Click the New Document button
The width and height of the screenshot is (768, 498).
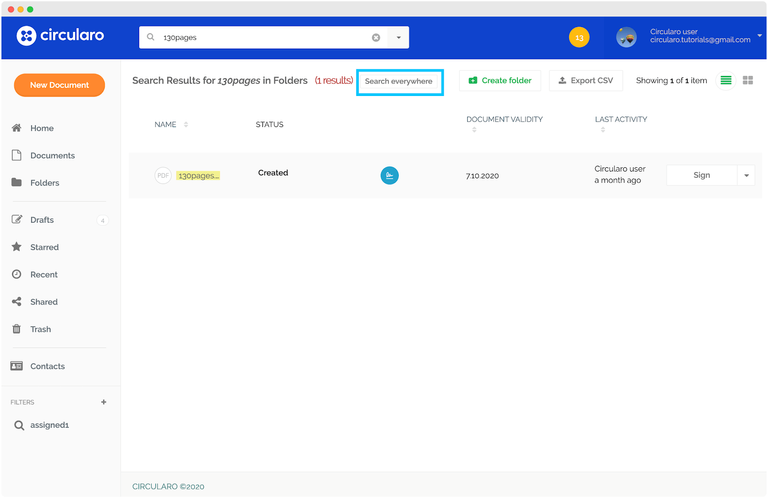(59, 85)
